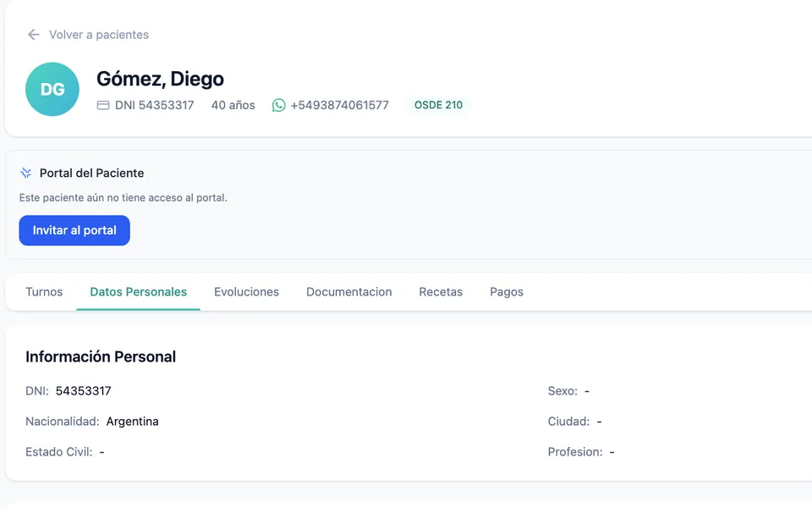The height and width of the screenshot is (508, 812).
Task: Click the 'Invitar al portal' button
Action: 74,230
